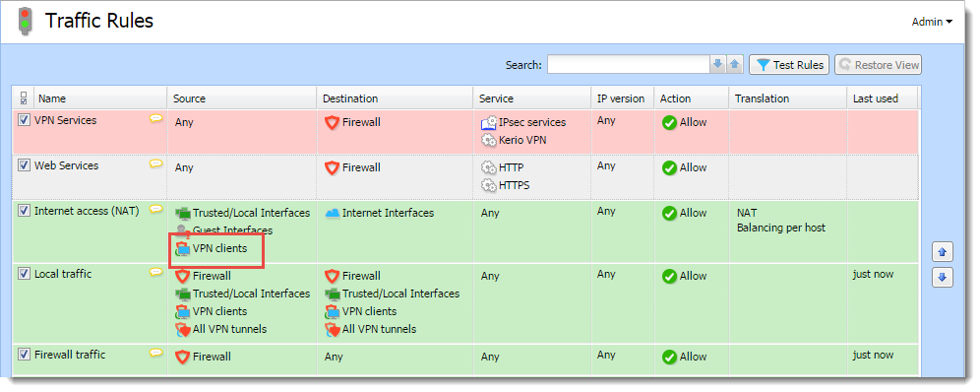The width and height of the screenshot is (980, 392).
Task: Click the Service column header
Action: point(532,98)
